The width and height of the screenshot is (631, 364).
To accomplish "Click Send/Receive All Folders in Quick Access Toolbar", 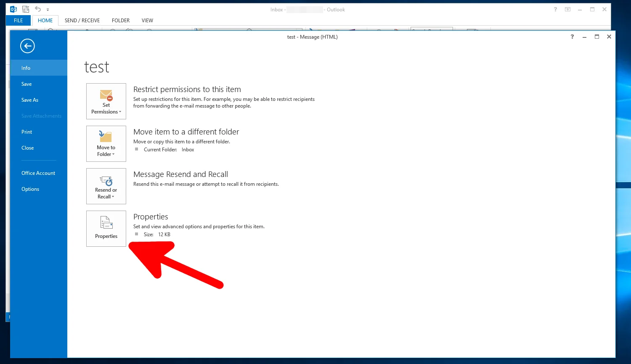I will point(25,9).
